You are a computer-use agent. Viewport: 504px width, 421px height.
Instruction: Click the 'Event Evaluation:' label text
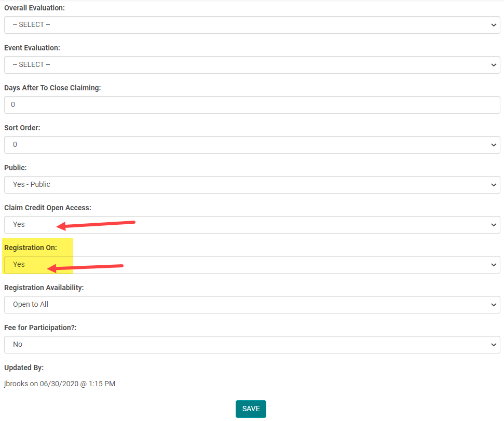pyautogui.click(x=32, y=48)
